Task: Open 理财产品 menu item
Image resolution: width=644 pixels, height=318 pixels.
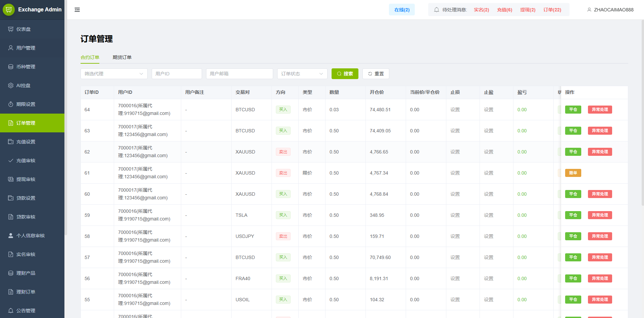Action: pyautogui.click(x=32, y=273)
